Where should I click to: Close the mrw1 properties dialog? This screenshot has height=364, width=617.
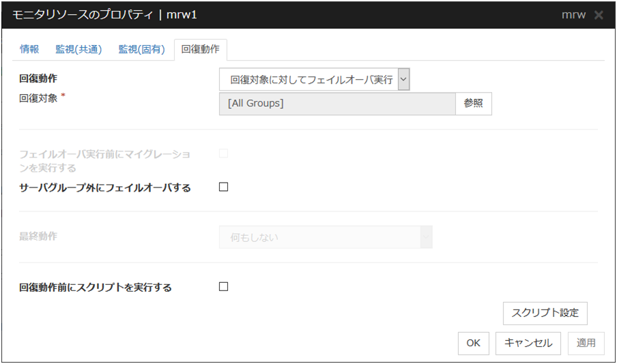pyautogui.click(x=599, y=15)
